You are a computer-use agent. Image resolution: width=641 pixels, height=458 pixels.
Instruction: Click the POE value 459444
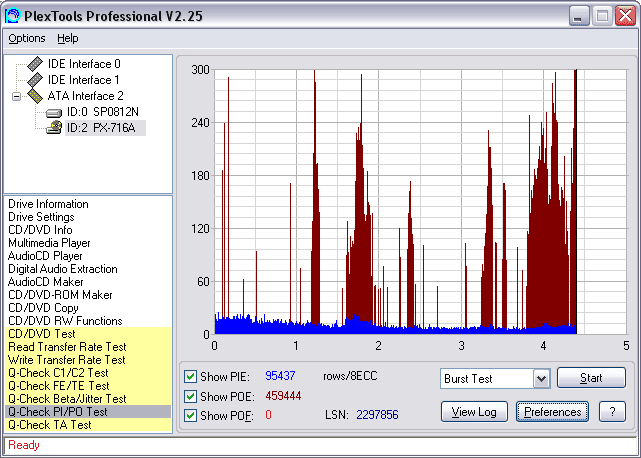283,396
